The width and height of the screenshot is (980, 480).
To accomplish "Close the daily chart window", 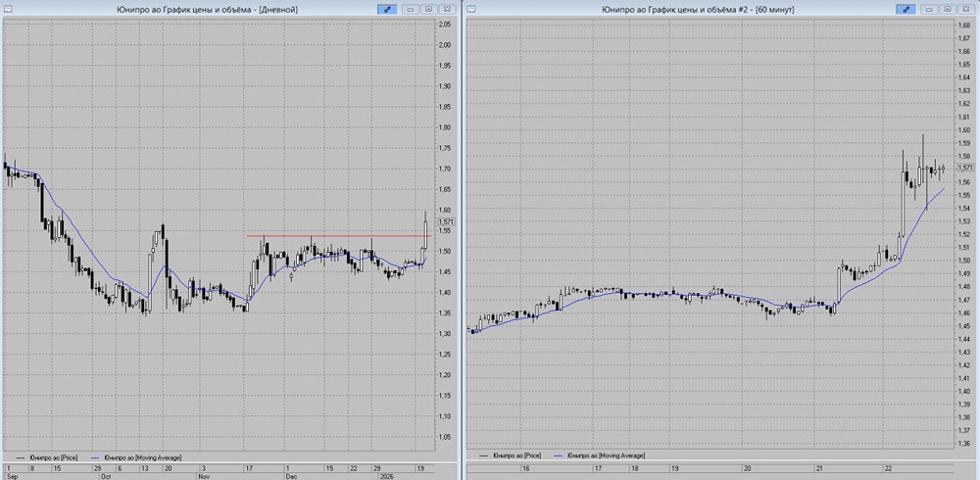I will 446,8.
